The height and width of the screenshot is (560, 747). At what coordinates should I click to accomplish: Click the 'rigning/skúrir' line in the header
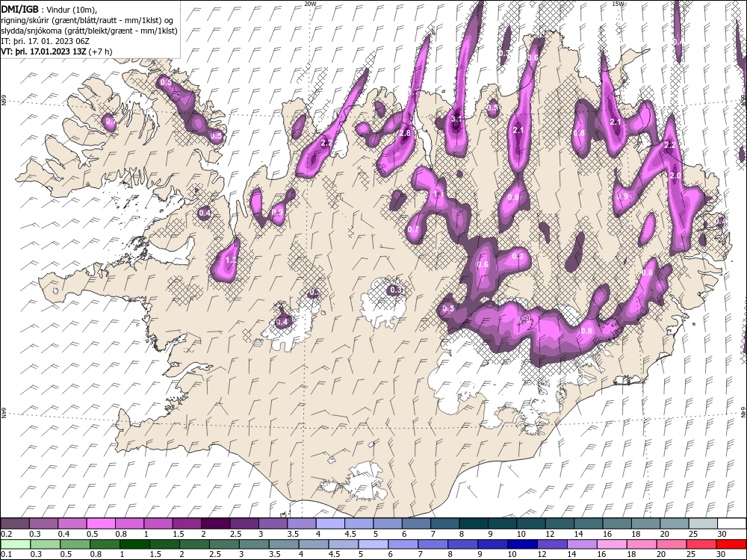click(87, 19)
